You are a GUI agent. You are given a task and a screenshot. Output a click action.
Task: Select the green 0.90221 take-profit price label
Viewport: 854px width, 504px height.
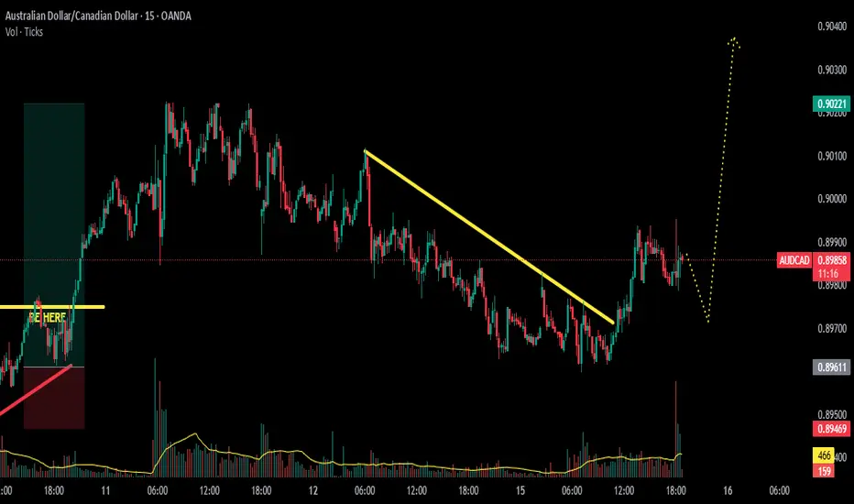point(832,104)
